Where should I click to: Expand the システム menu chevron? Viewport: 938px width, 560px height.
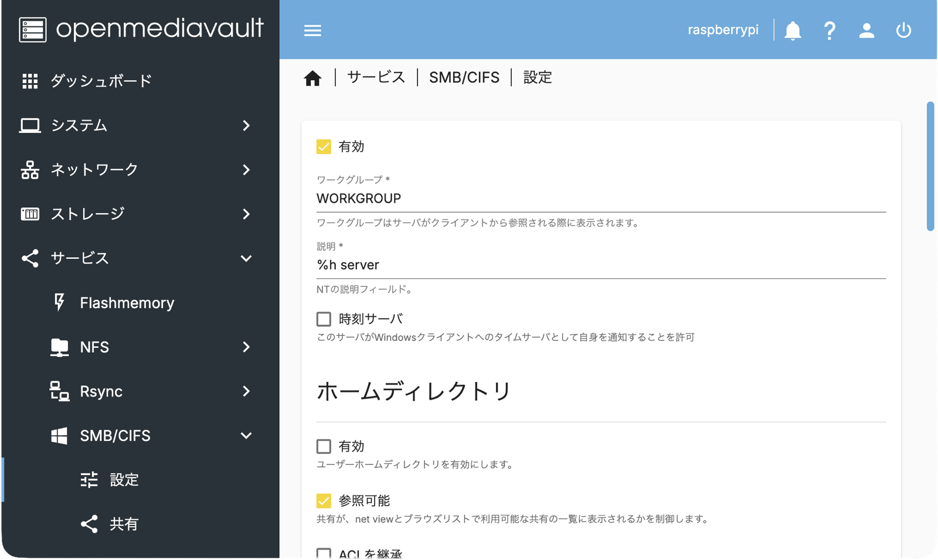246,125
